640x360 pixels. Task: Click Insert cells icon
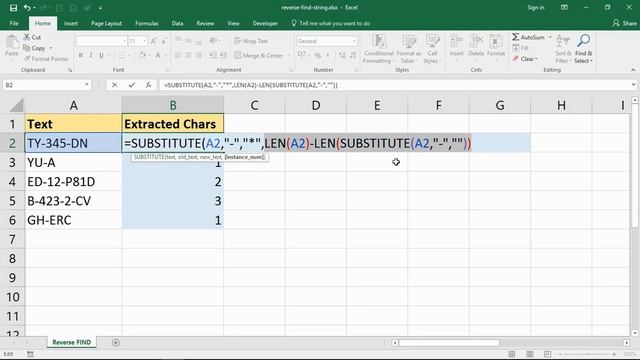coord(456,42)
